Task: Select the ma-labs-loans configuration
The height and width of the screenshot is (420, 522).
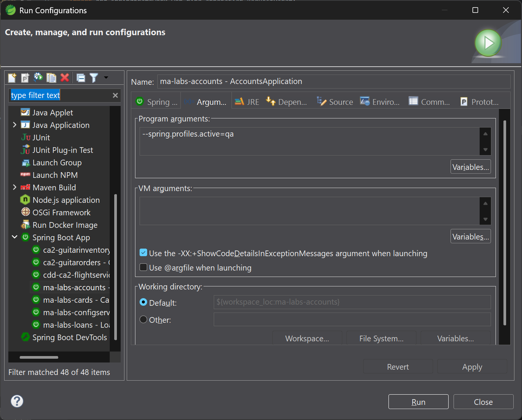Action: pos(76,325)
